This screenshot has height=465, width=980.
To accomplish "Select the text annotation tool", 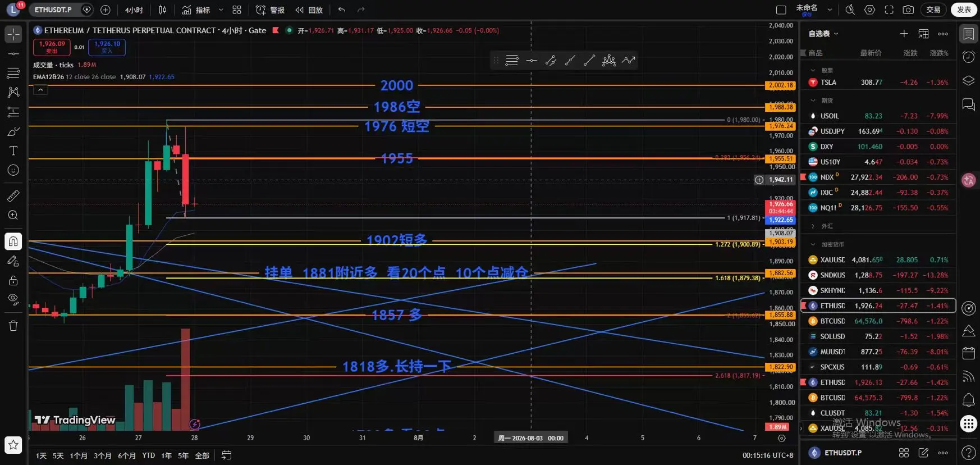I will pyautogui.click(x=13, y=151).
